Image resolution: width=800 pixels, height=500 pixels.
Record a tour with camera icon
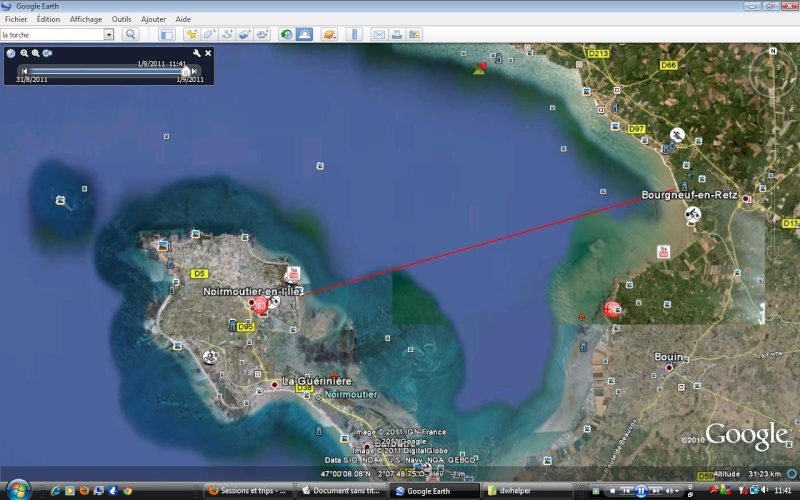click(263, 34)
